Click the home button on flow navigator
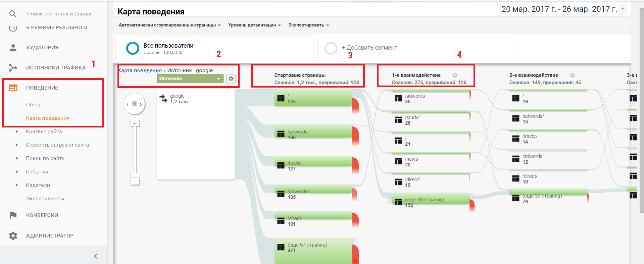The width and height of the screenshot is (644, 264). pyautogui.click(x=134, y=104)
